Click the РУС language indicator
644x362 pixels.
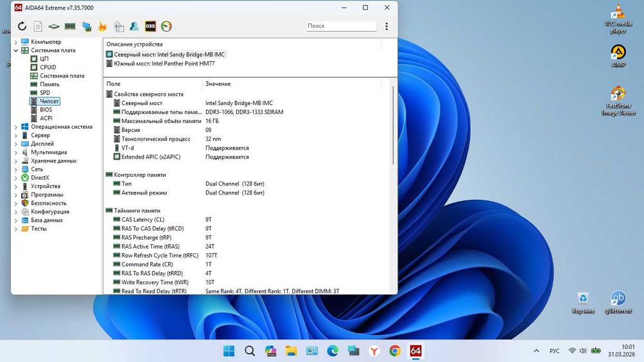click(x=554, y=351)
